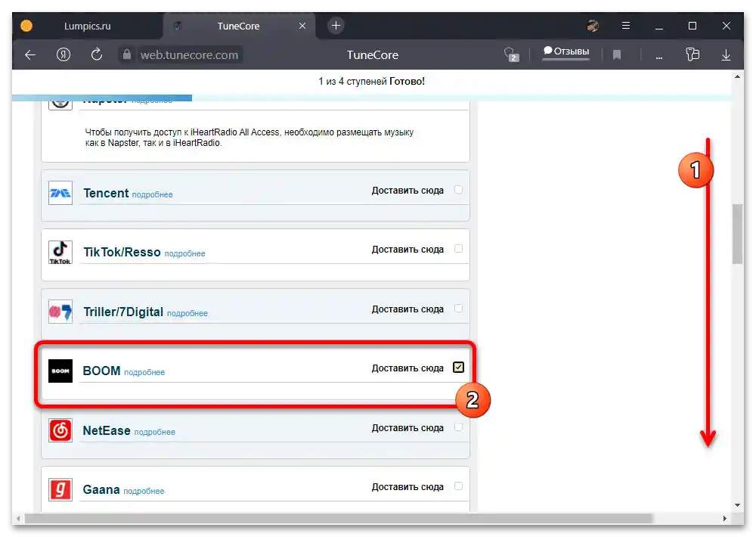
Task: Click the Triller/7Digital store logo
Action: [x=60, y=312]
